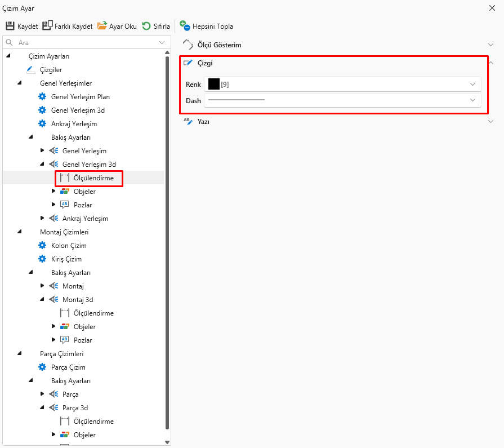The height and width of the screenshot is (448, 504).
Task: Click the Ara search field
Action: point(84,42)
